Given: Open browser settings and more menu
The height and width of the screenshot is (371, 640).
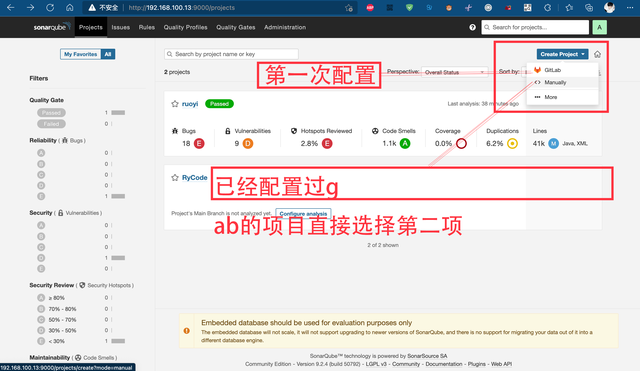Looking at the screenshot, I should 630,7.
